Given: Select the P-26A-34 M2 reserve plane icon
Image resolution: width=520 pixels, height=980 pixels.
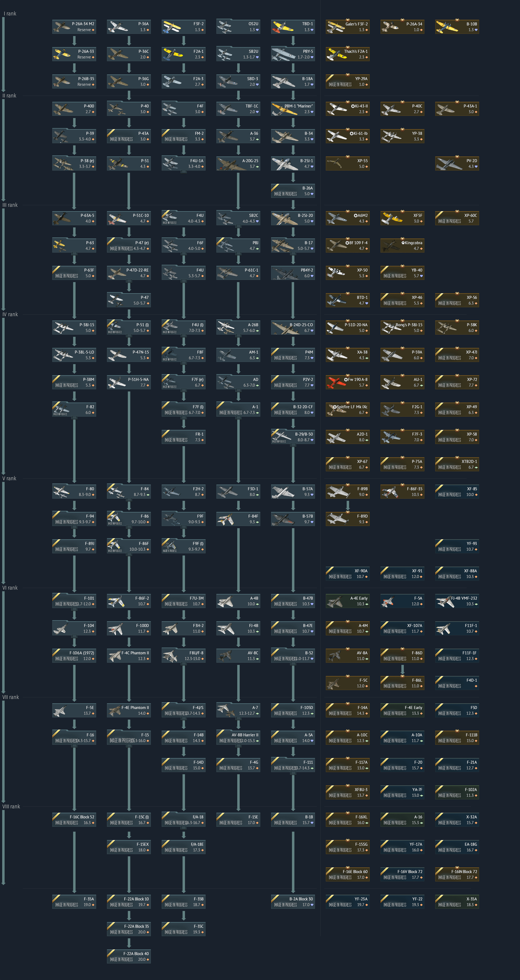Looking at the screenshot, I should (62, 27).
